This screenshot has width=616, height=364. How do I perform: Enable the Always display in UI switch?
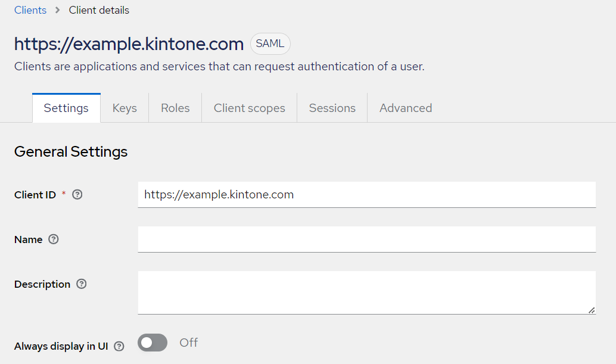tap(153, 343)
